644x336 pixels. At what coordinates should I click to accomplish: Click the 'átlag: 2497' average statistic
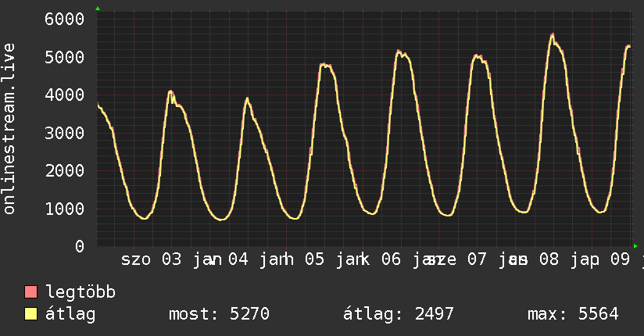(399, 315)
